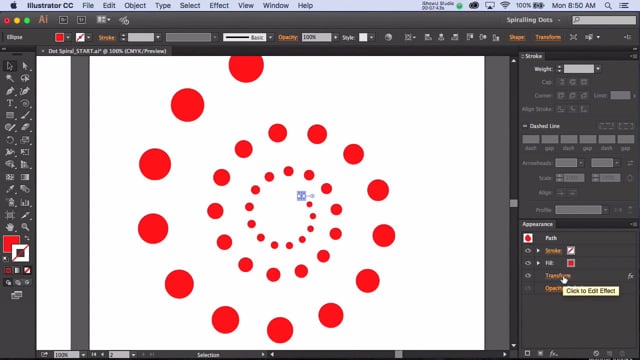
Task: Click the Stroke none swatch in Appearance panel
Action: [x=571, y=251]
